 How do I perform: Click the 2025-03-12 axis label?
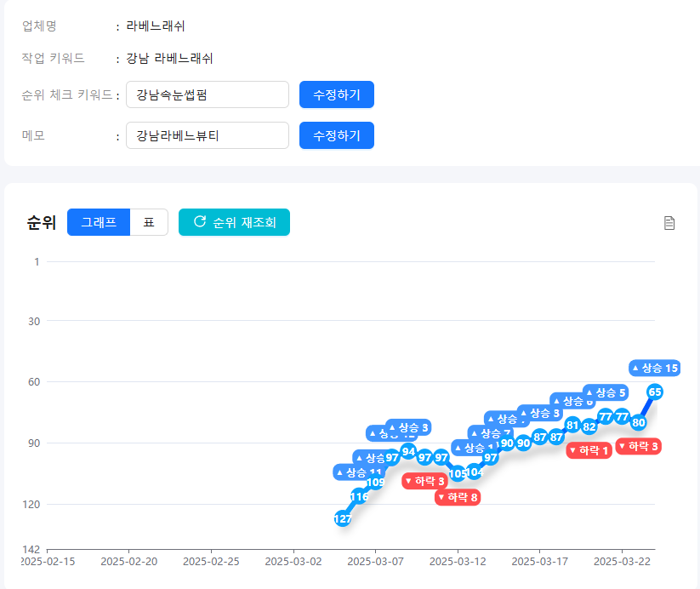coord(458,561)
